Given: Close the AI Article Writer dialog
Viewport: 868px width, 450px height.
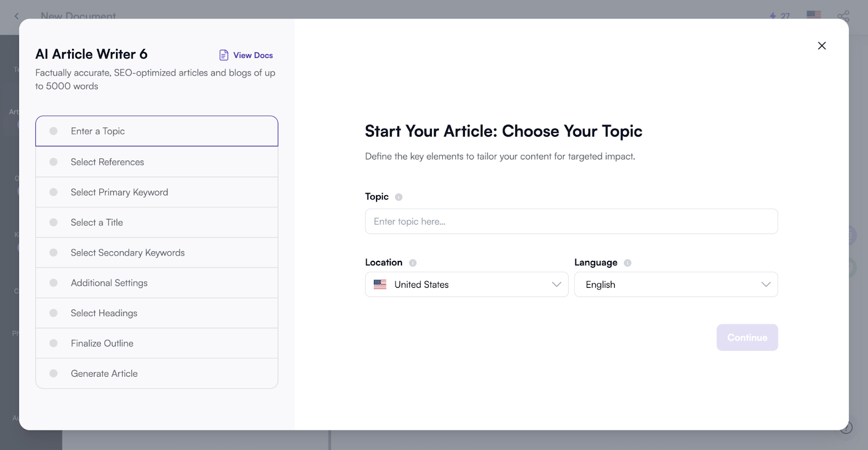Looking at the screenshot, I should (x=822, y=46).
